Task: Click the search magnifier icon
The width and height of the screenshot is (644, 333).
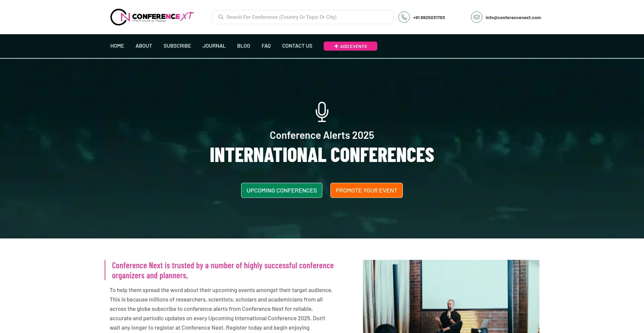Action: [221, 17]
